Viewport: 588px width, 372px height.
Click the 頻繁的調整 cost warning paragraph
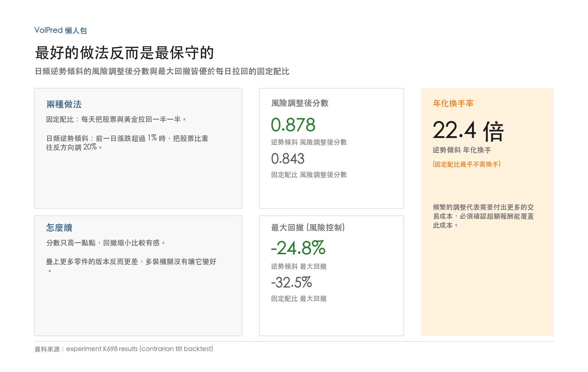pos(483,216)
